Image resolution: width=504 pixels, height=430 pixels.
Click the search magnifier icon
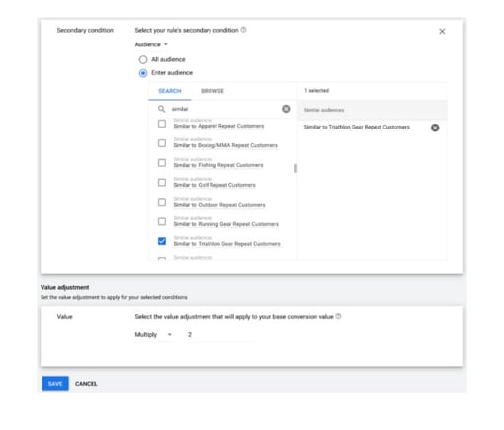click(161, 109)
